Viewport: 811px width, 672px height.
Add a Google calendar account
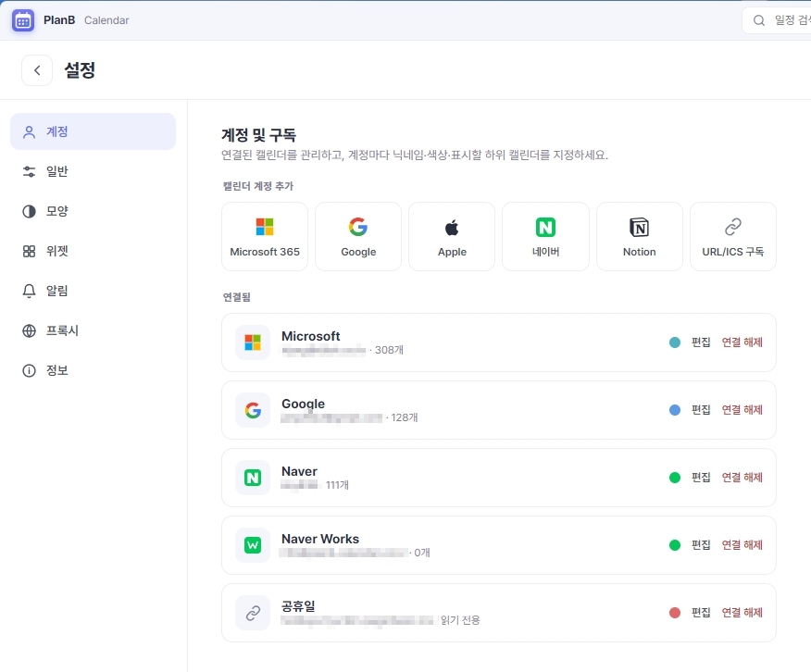point(358,236)
